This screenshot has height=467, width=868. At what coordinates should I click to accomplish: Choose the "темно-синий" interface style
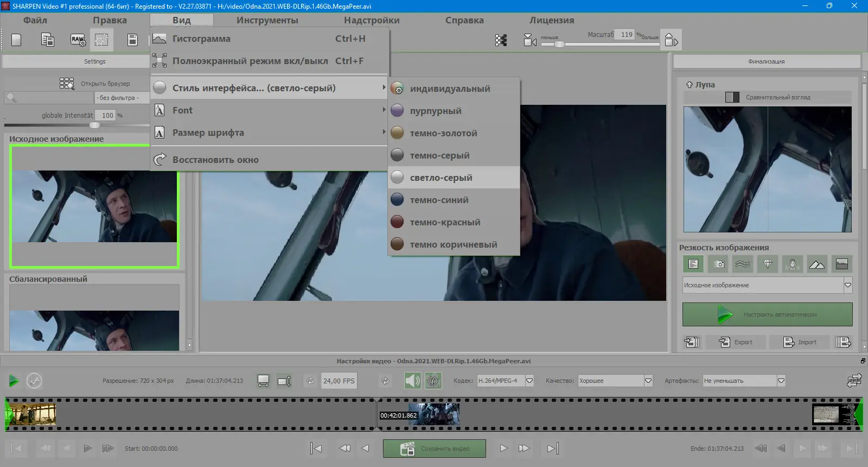pyautogui.click(x=454, y=200)
